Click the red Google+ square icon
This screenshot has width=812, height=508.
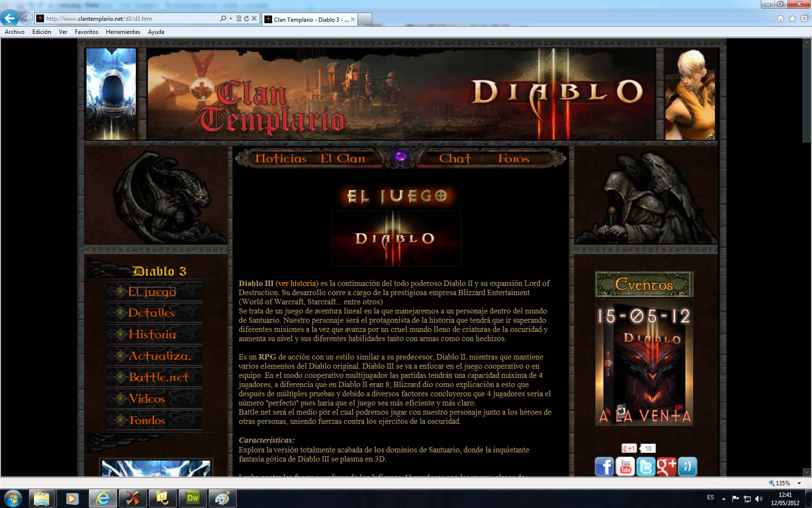[x=667, y=466]
